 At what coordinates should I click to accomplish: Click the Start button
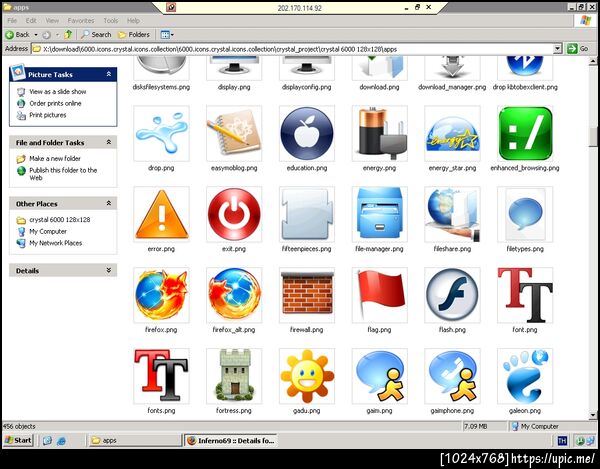coord(18,440)
